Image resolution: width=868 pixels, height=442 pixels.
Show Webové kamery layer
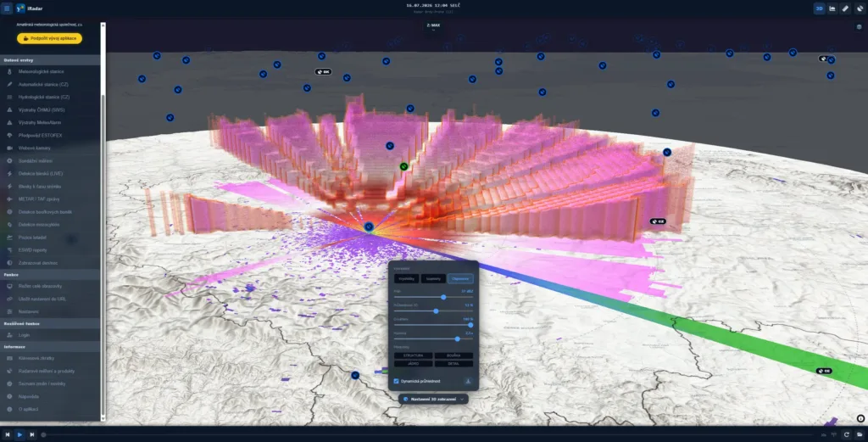pyautogui.click(x=50, y=148)
